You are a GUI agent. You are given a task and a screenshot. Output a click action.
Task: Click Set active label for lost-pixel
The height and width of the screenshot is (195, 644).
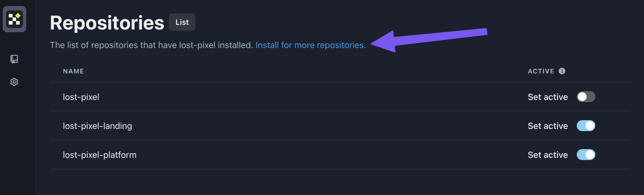pyautogui.click(x=548, y=97)
